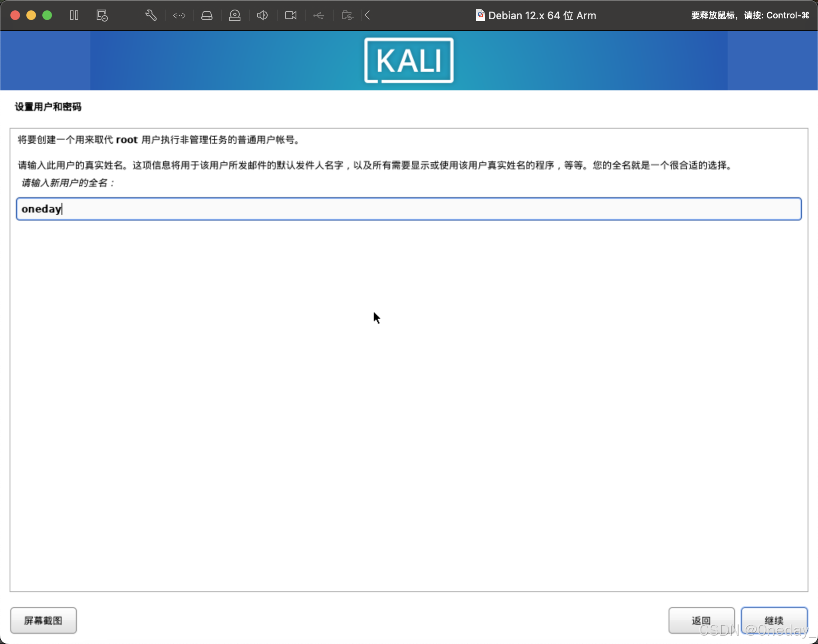The width and height of the screenshot is (818, 644).
Task: Click the Debian 12.x title bar label
Action: [x=542, y=15]
